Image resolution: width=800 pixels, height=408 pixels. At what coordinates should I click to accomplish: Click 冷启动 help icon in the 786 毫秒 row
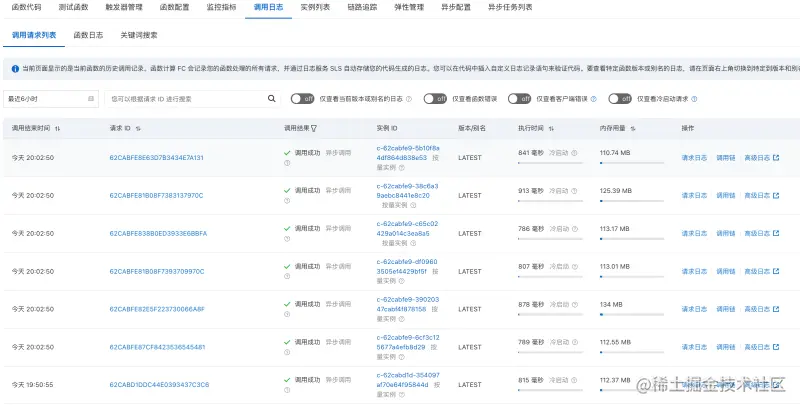pos(574,228)
